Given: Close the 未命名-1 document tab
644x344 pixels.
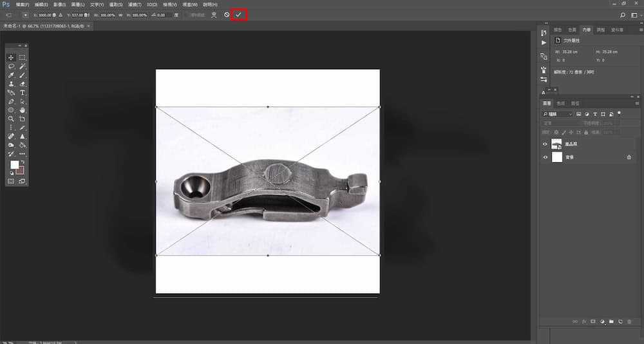Looking at the screenshot, I should [88, 26].
